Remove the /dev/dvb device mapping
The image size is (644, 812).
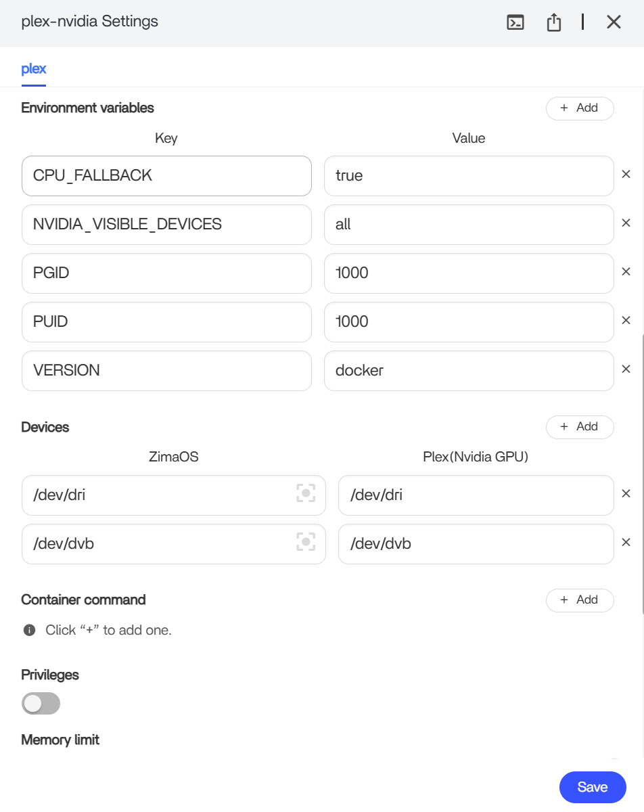tap(626, 543)
